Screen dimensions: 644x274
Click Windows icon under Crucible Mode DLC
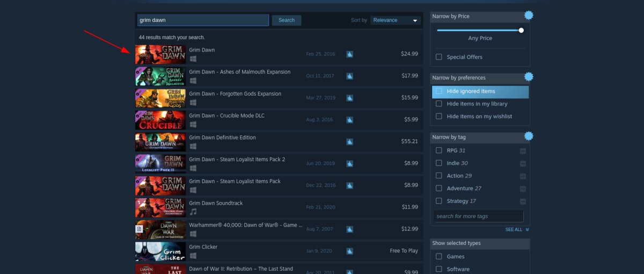click(x=193, y=124)
